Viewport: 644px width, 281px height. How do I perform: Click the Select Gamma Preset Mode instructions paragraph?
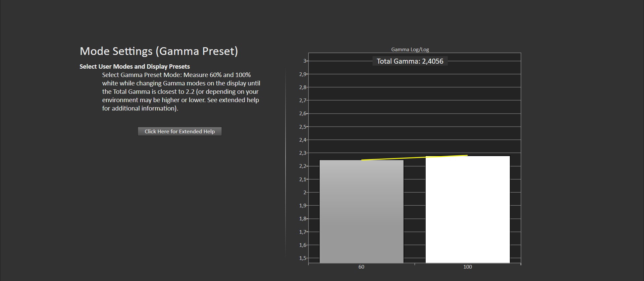coord(181,91)
